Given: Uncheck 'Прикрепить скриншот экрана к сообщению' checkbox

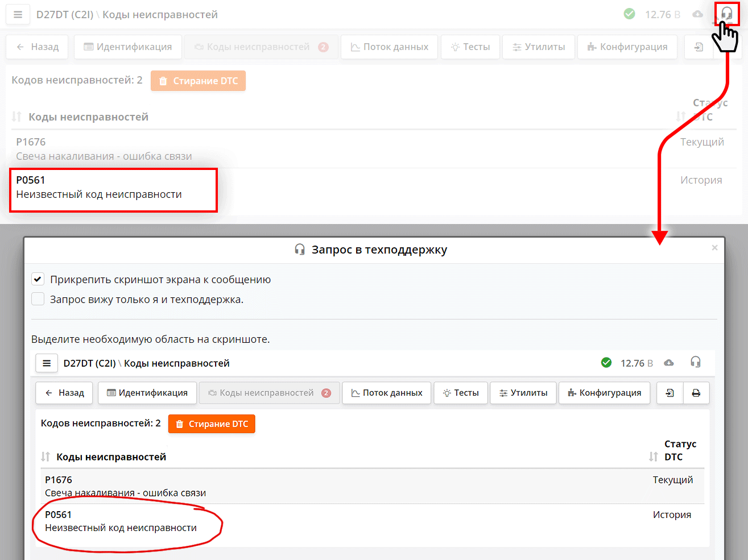Looking at the screenshot, I should click(x=38, y=279).
